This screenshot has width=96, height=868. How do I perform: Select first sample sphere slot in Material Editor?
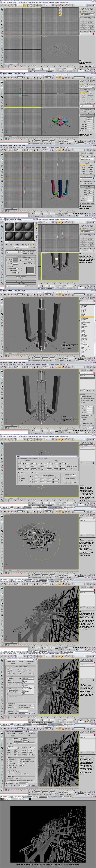point(10,227)
